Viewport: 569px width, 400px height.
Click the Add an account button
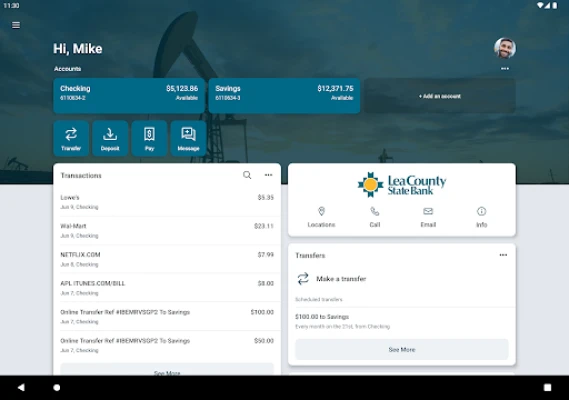[x=440, y=96]
